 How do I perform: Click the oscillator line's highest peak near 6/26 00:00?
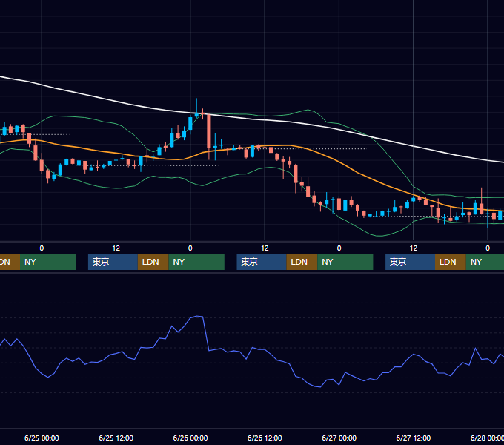(198, 317)
